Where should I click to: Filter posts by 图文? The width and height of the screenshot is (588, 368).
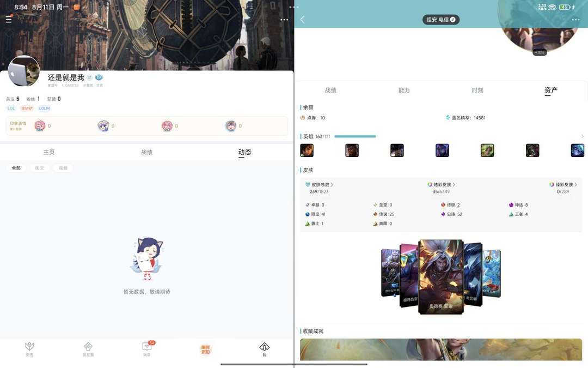pyautogui.click(x=39, y=168)
